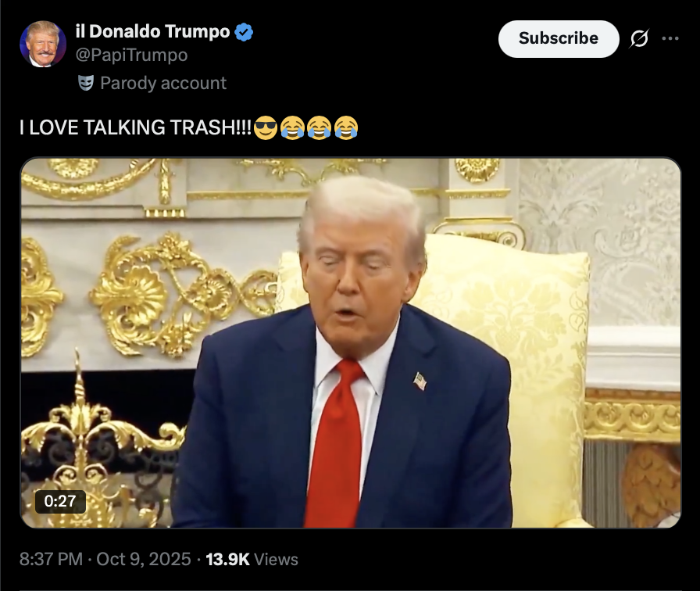Play the embedded video
Screen dimensions: 700x591
pos(351,342)
